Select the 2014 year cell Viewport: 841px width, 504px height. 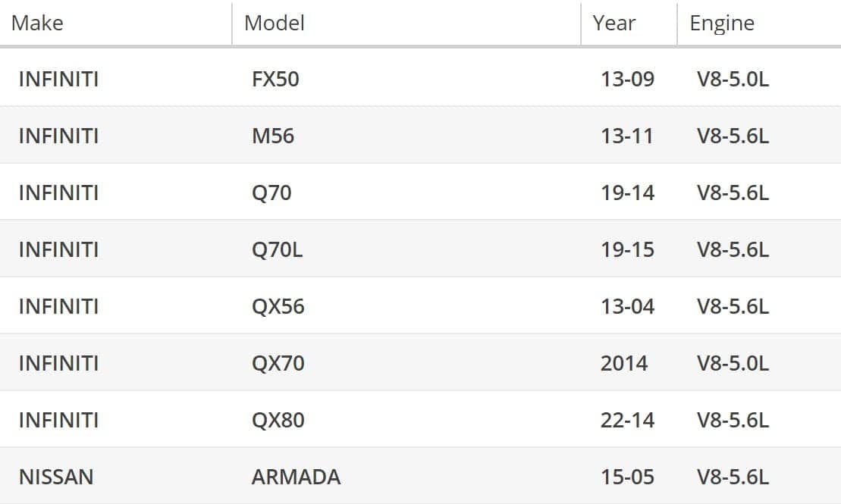[x=624, y=363]
